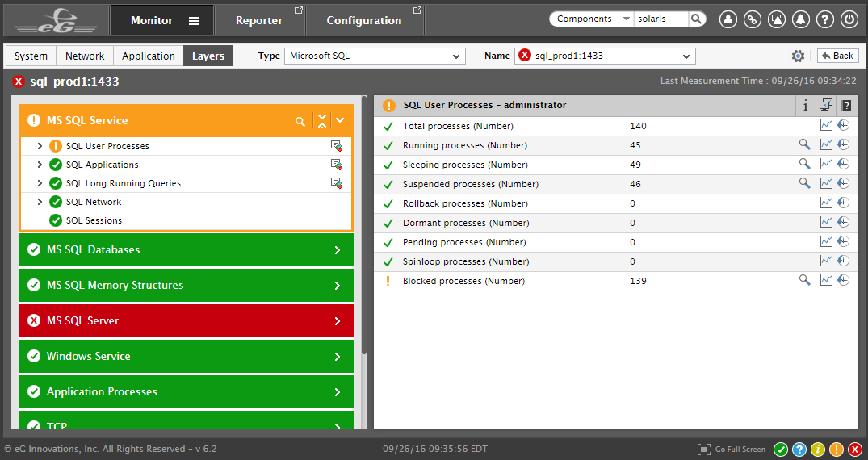Click the info 'i' icon in SQL User Processes header
The width and height of the screenshot is (868, 460).
pyautogui.click(x=806, y=106)
